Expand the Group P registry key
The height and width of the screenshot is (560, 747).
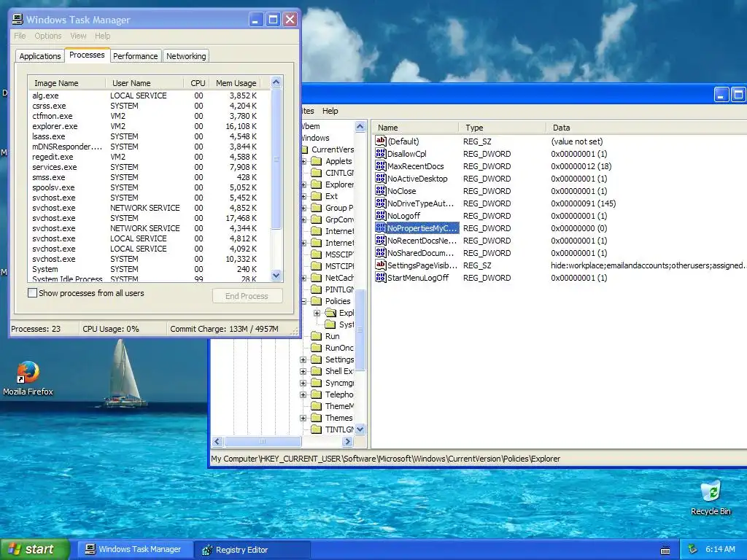click(x=303, y=208)
